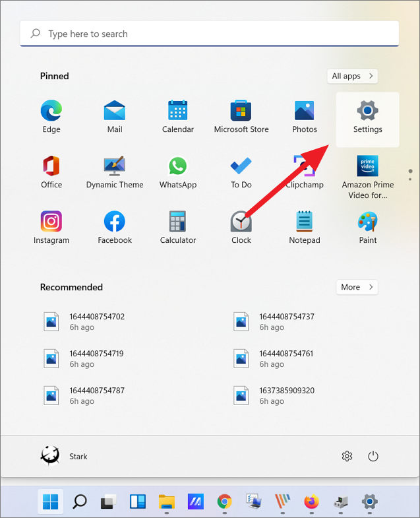Open the Dynamic Theme app
This screenshot has height=518, width=420.
(115, 172)
